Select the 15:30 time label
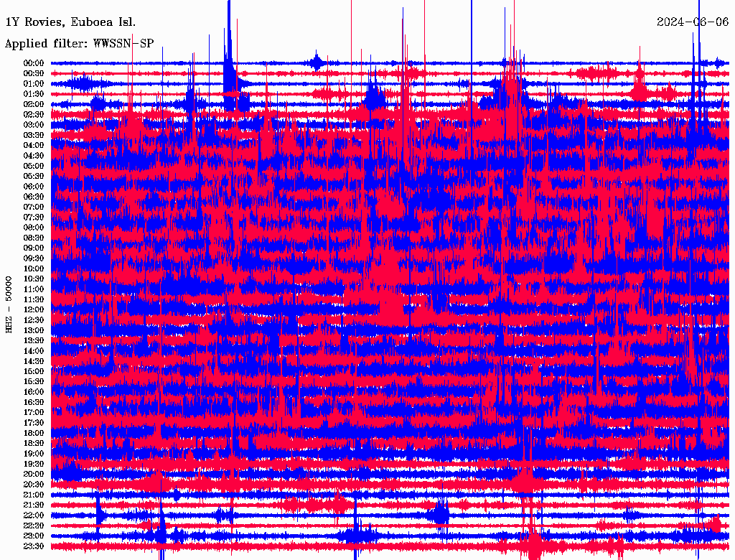The width and height of the screenshot is (735, 560). tap(34, 382)
